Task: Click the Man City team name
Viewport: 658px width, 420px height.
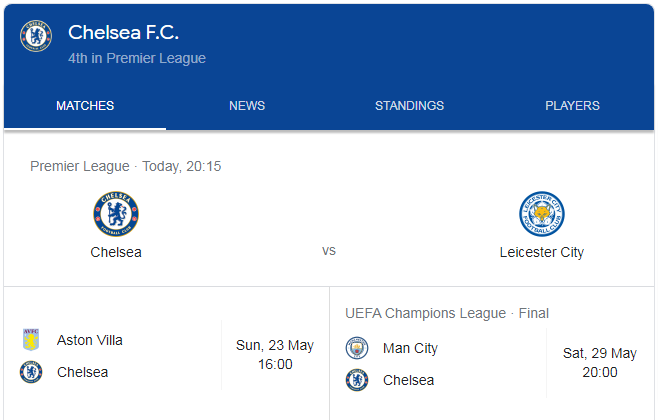Action: point(410,348)
